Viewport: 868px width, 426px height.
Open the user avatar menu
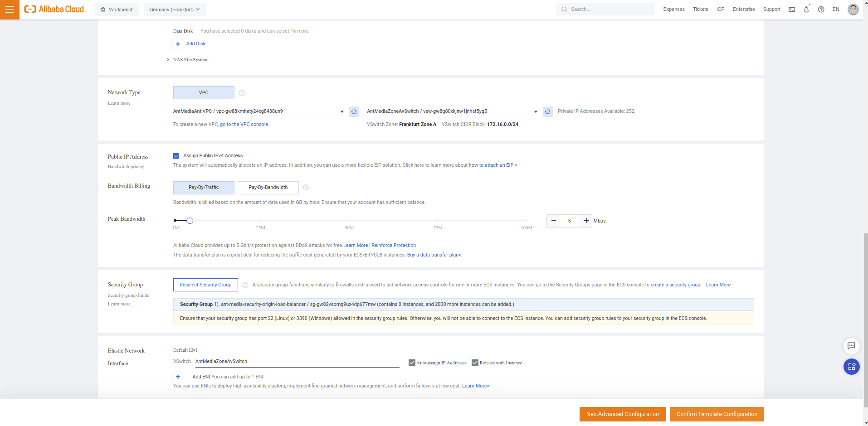pos(853,10)
